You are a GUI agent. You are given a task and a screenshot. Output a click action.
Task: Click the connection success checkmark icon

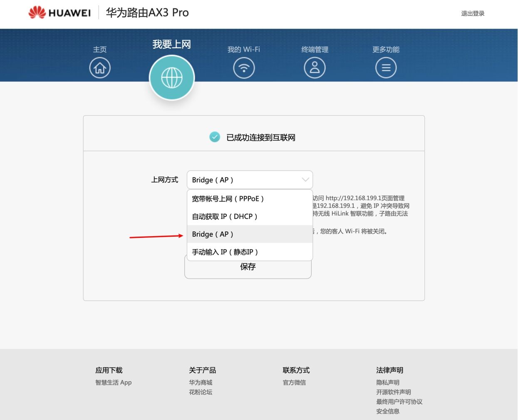pos(215,137)
